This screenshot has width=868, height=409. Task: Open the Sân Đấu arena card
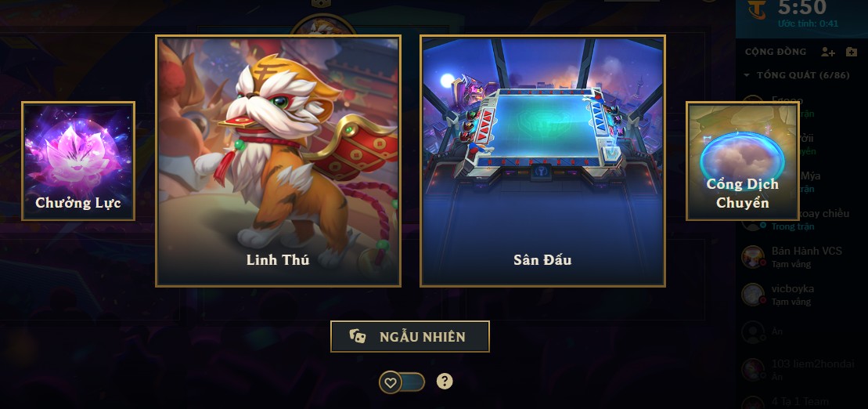[x=542, y=161]
